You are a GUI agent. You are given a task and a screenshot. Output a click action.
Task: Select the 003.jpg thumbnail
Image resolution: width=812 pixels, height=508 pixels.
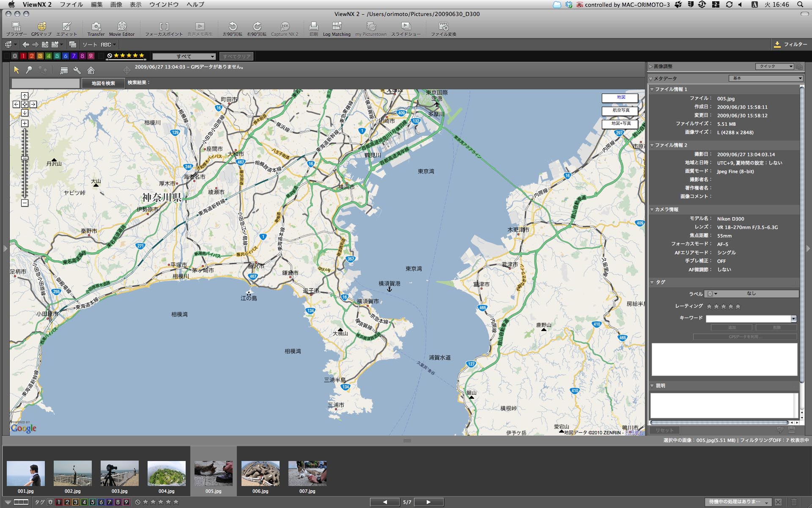pyautogui.click(x=120, y=474)
